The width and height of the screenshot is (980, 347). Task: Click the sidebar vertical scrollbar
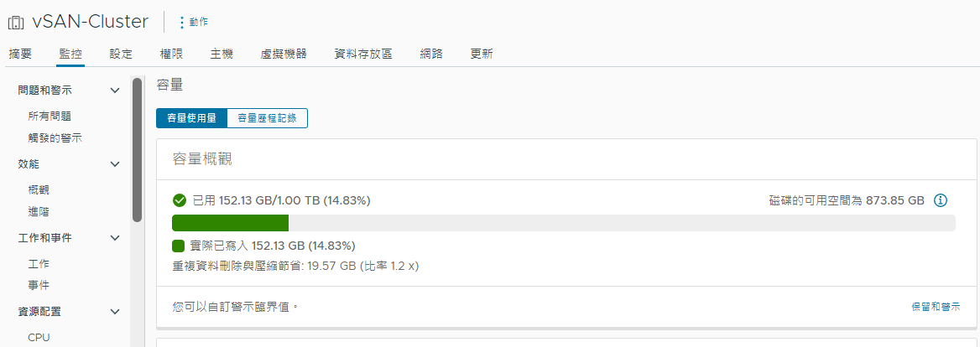137,150
